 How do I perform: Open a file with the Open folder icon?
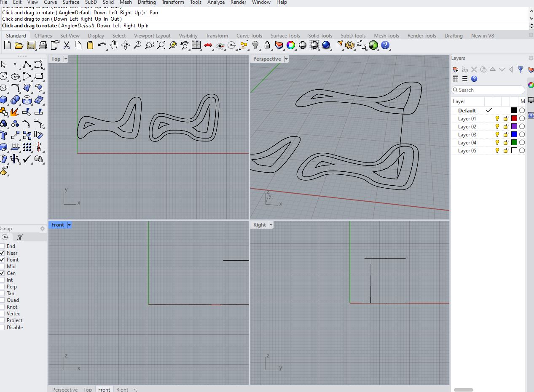pos(19,45)
